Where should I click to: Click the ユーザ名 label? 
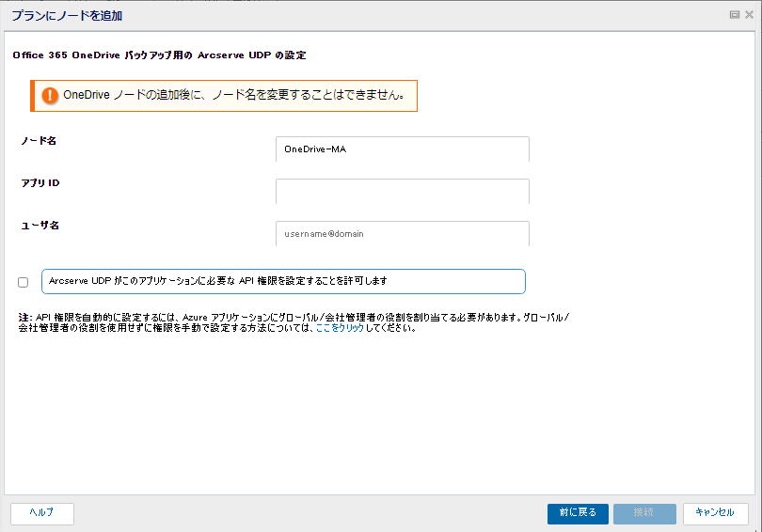coord(40,226)
